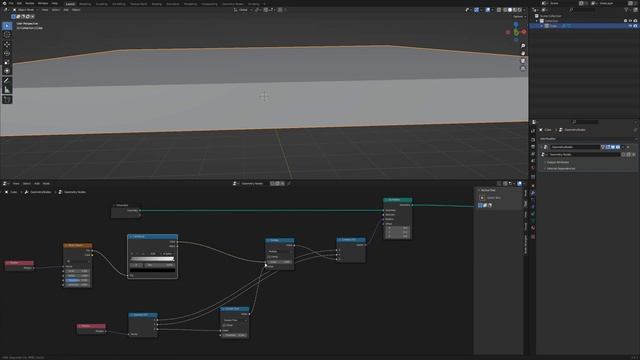Toggle Cube visibility eye in outliner
640x360 pixels.
[630, 26]
